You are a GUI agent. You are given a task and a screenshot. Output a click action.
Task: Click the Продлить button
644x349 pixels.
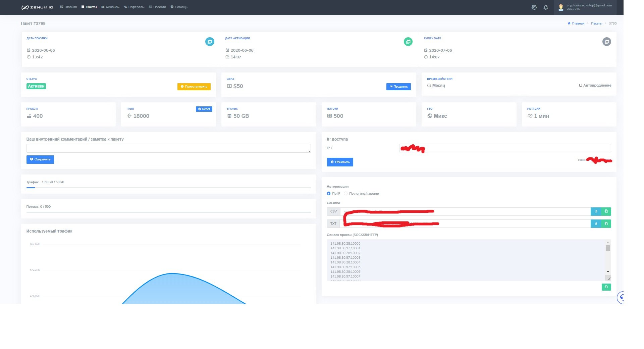(398, 87)
